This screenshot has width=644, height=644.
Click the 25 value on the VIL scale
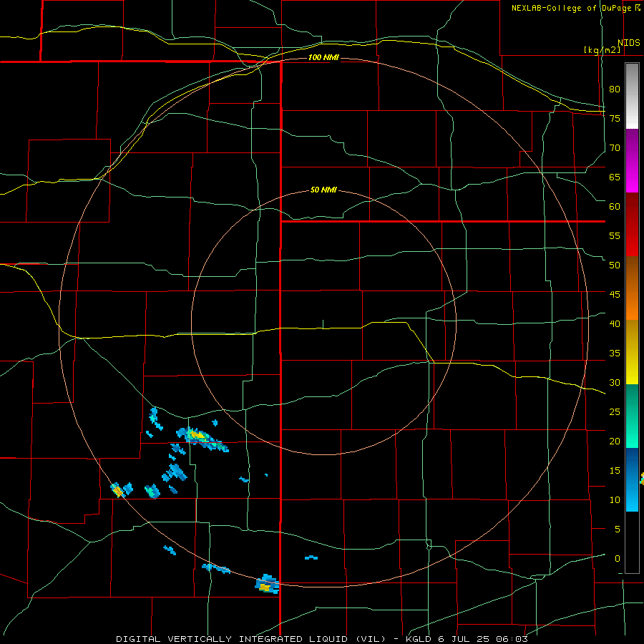615,411
